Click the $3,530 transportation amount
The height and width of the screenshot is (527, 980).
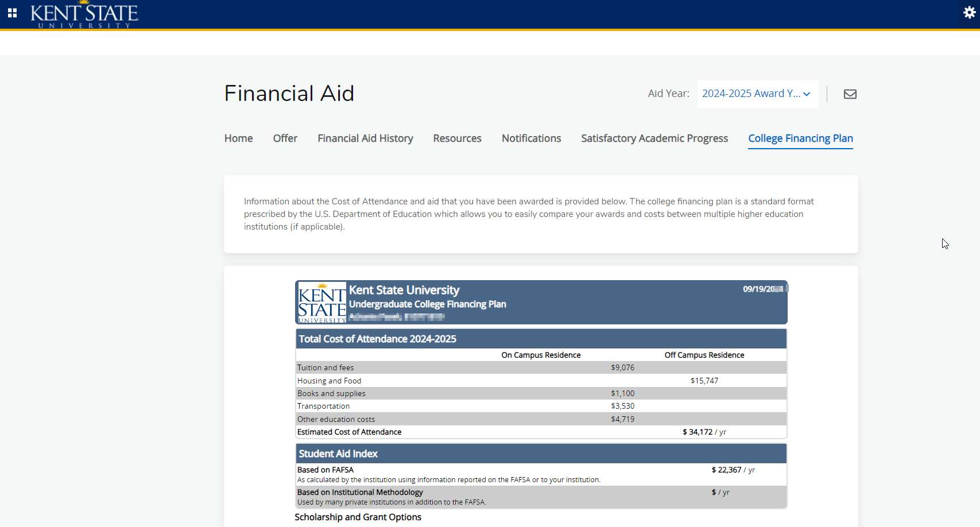click(623, 406)
